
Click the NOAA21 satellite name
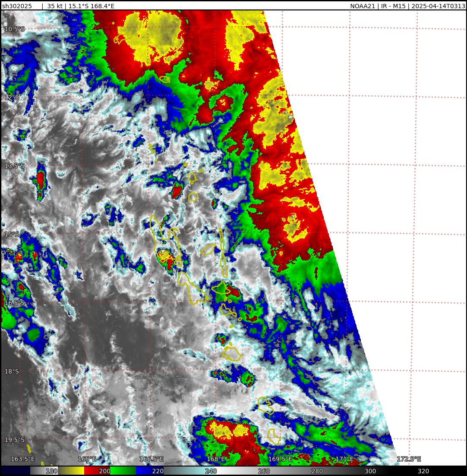(363, 6)
